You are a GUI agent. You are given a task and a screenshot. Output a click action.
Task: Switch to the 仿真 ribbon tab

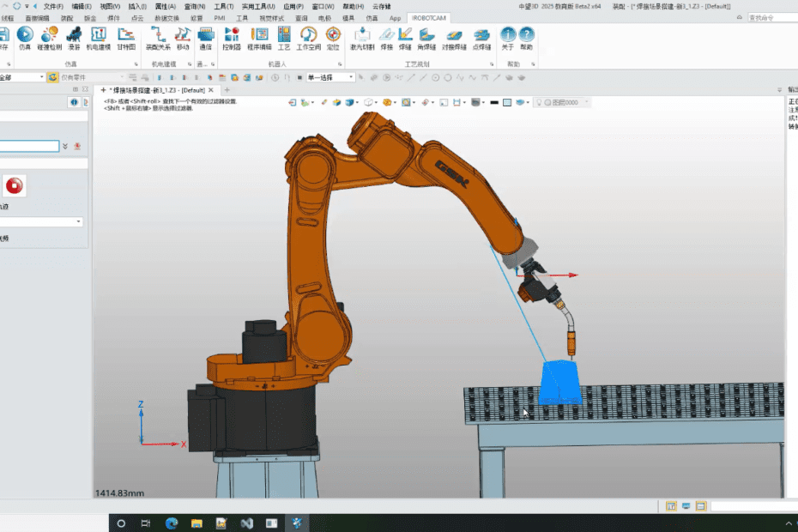(x=374, y=18)
